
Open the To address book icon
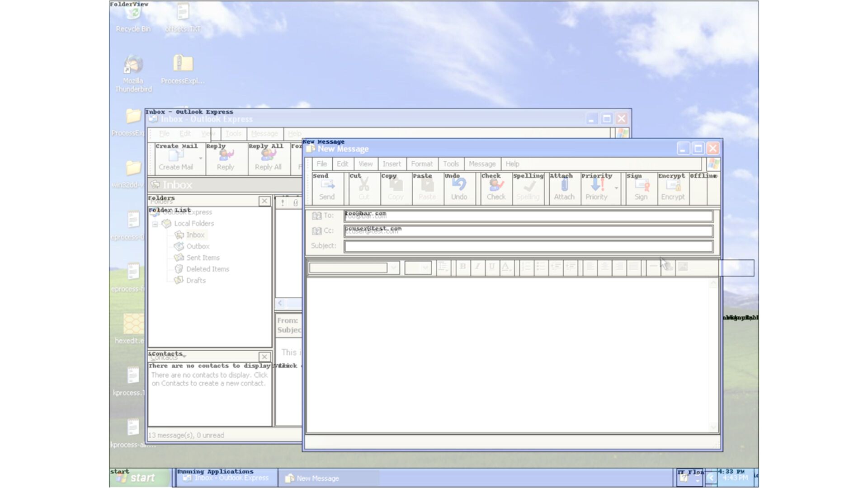317,216
